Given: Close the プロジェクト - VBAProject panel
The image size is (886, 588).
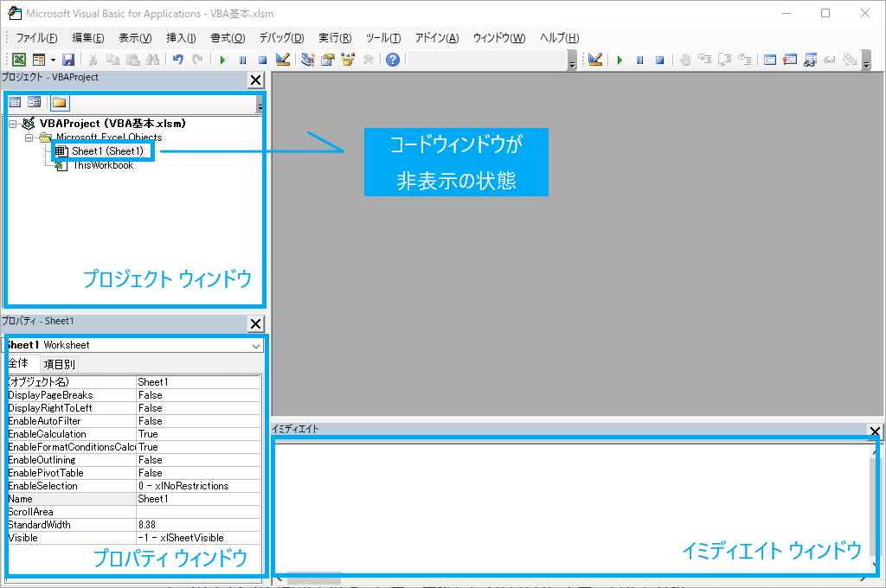Looking at the screenshot, I should click(x=256, y=80).
